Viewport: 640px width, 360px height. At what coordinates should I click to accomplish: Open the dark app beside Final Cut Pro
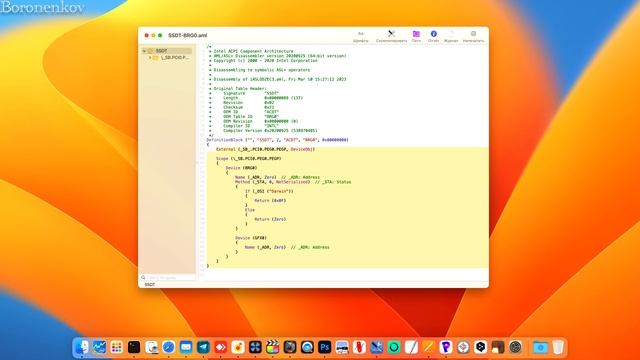[x=290, y=347]
